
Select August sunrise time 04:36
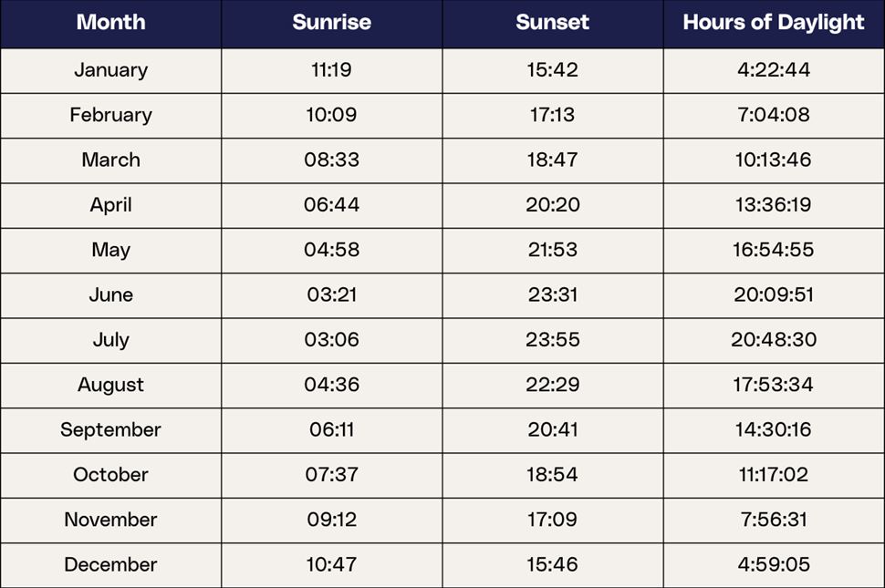click(331, 385)
